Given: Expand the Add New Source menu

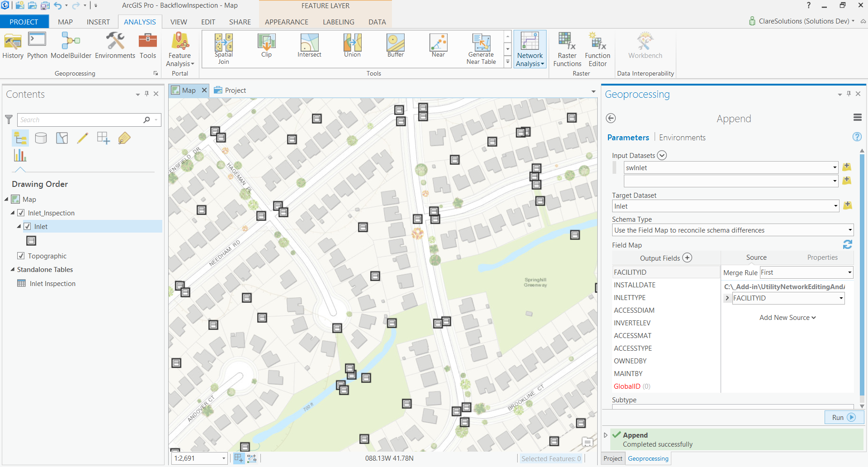Looking at the screenshot, I should 788,318.
